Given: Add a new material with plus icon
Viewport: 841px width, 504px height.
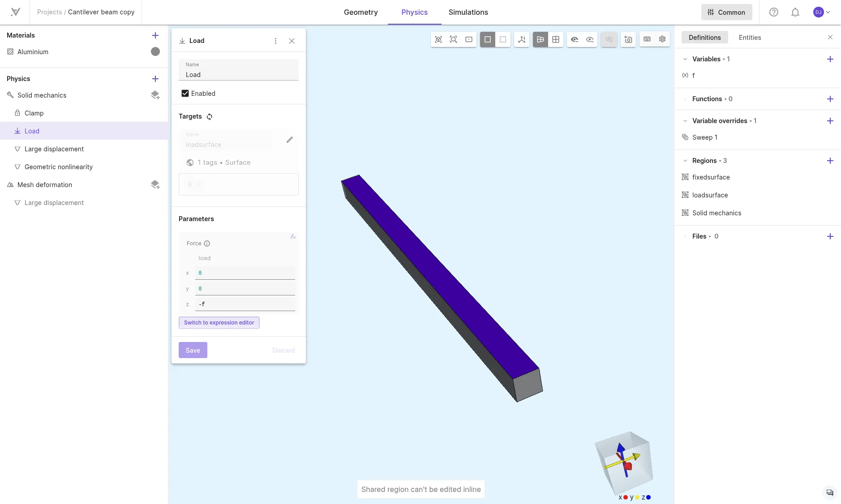Looking at the screenshot, I should pyautogui.click(x=155, y=35).
